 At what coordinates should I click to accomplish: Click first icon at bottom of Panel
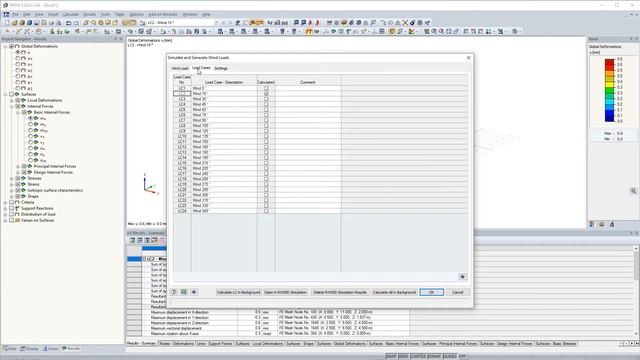592,224
